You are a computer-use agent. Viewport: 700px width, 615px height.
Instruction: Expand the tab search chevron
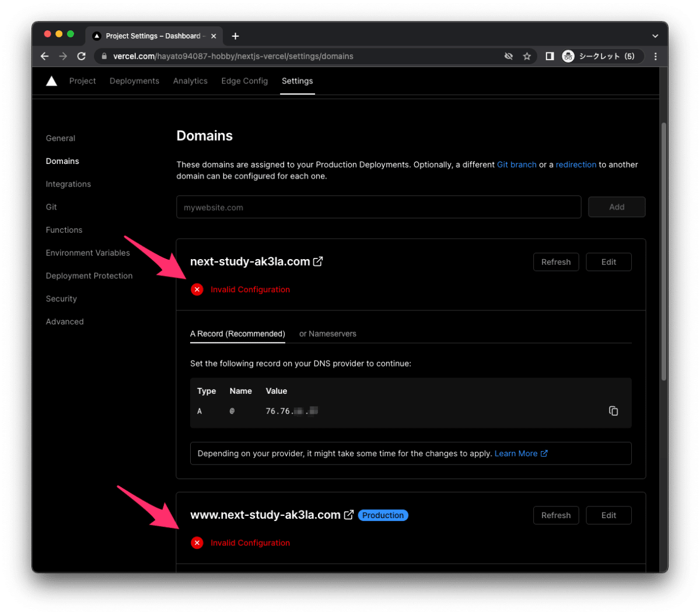point(655,36)
